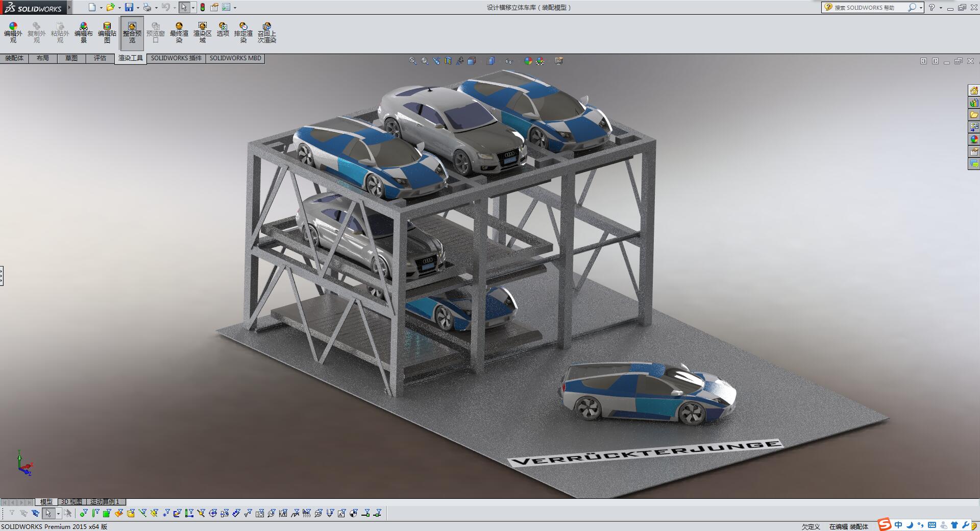
Task: Open the View Palette icon in task pane
Action: (974, 127)
